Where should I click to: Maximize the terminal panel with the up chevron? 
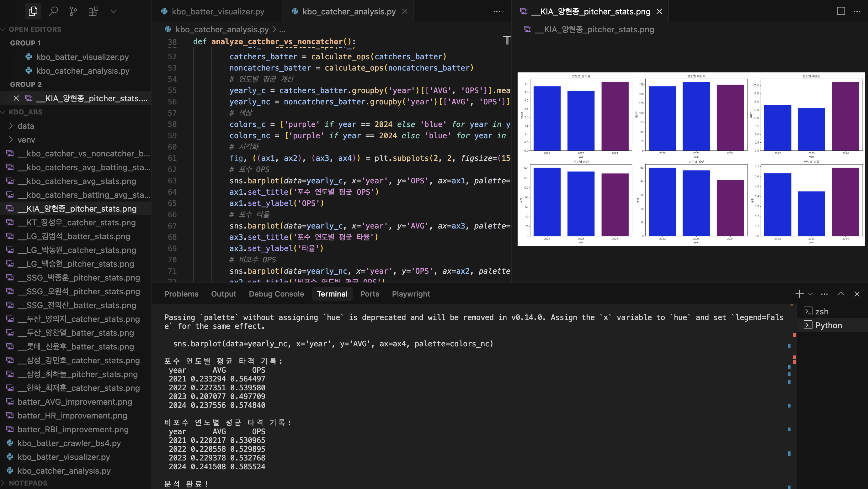841,294
